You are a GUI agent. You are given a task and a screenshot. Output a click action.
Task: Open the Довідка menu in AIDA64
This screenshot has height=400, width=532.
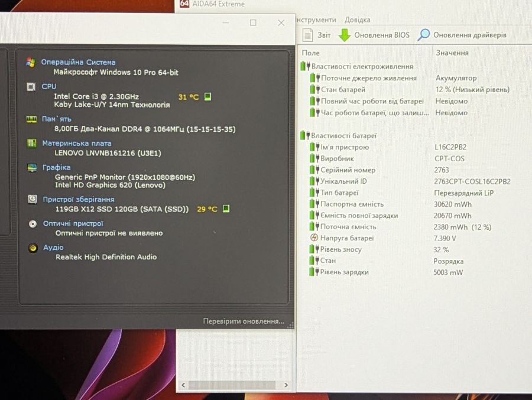coord(357,20)
